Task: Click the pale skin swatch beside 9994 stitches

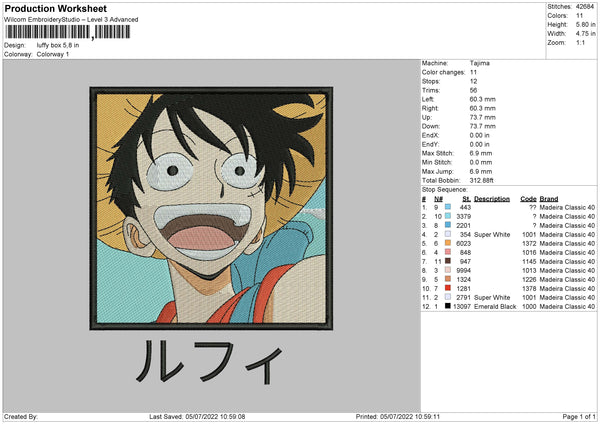Action: point(448,270)
